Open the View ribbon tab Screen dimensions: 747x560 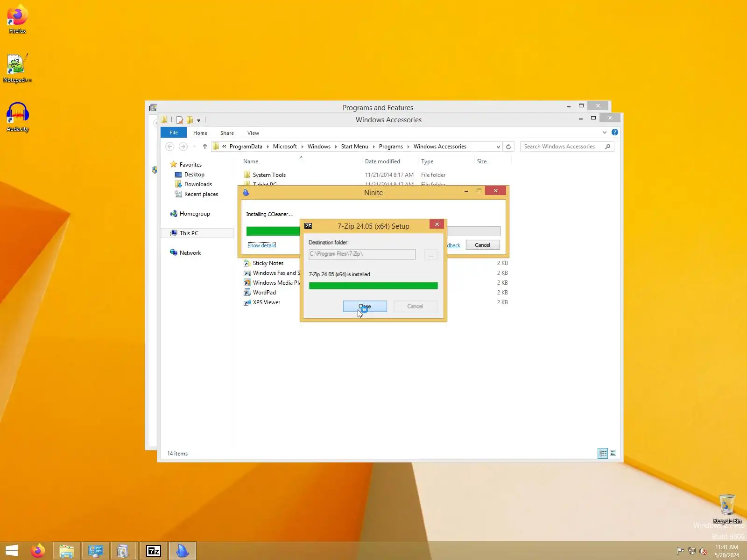[253, 133]
